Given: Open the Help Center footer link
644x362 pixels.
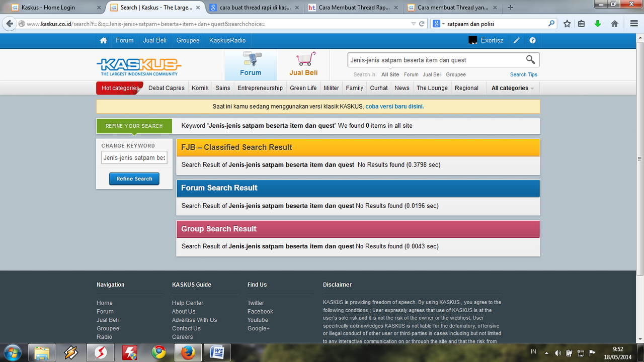Looking at the screenshot, I should 188,303.
